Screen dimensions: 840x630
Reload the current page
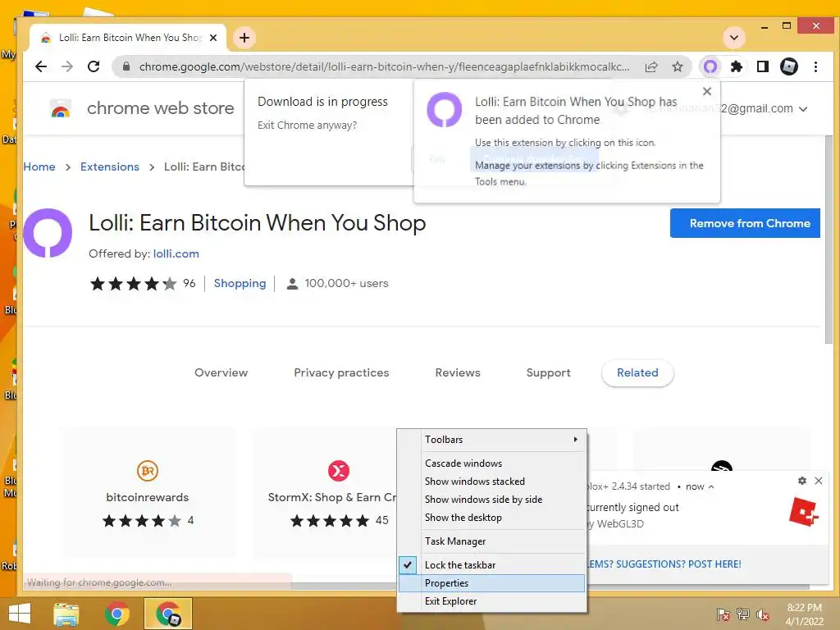[94, 66]
